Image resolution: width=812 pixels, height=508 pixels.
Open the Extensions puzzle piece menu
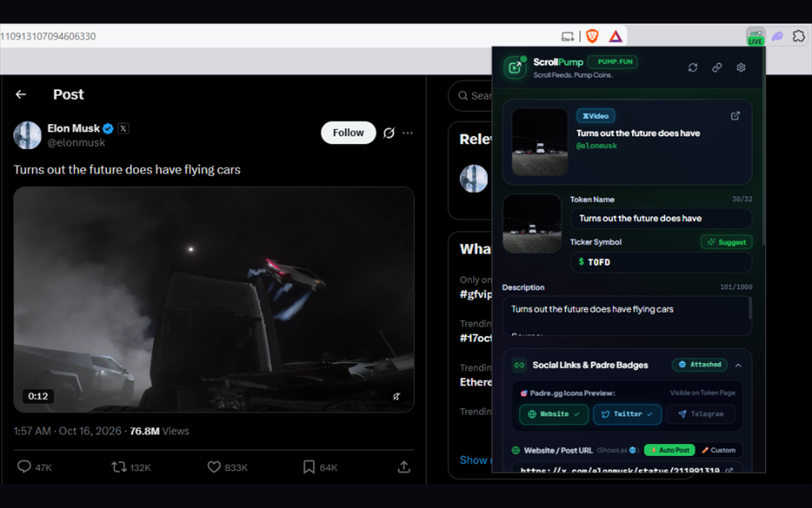799,36
